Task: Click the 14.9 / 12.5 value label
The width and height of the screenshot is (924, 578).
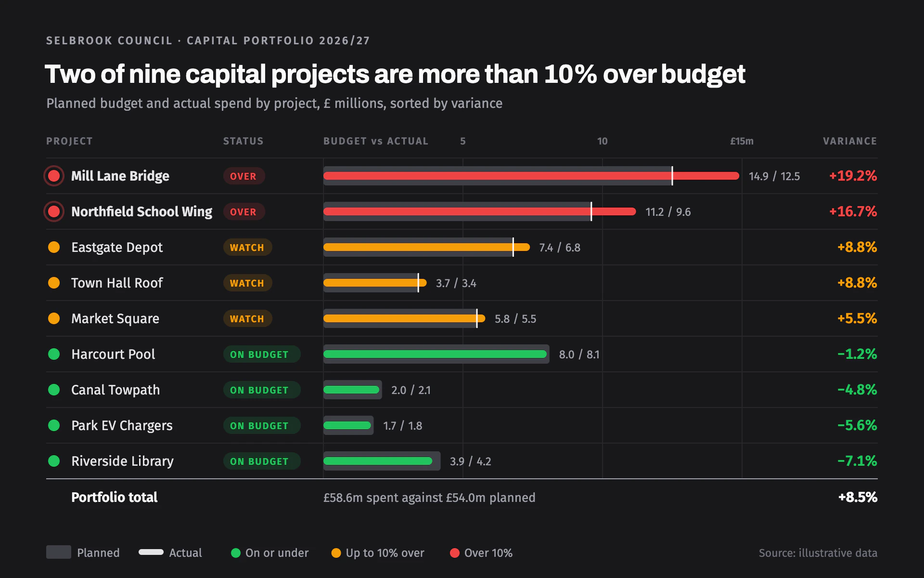Action: [774, 176]
